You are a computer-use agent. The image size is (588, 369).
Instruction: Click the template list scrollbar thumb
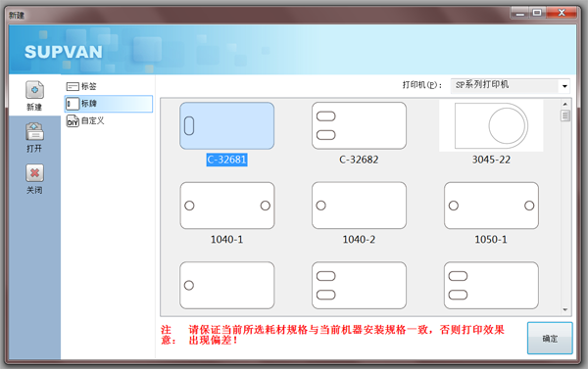pos(565,115)
